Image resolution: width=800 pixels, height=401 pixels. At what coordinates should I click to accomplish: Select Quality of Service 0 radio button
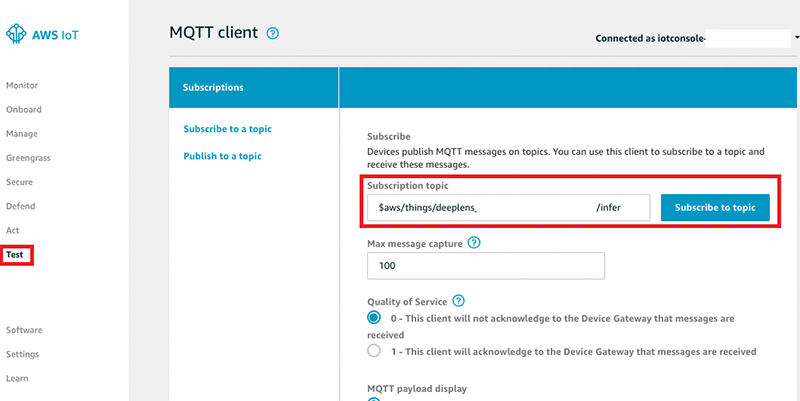pyautogui.click(x=374, y=318)
